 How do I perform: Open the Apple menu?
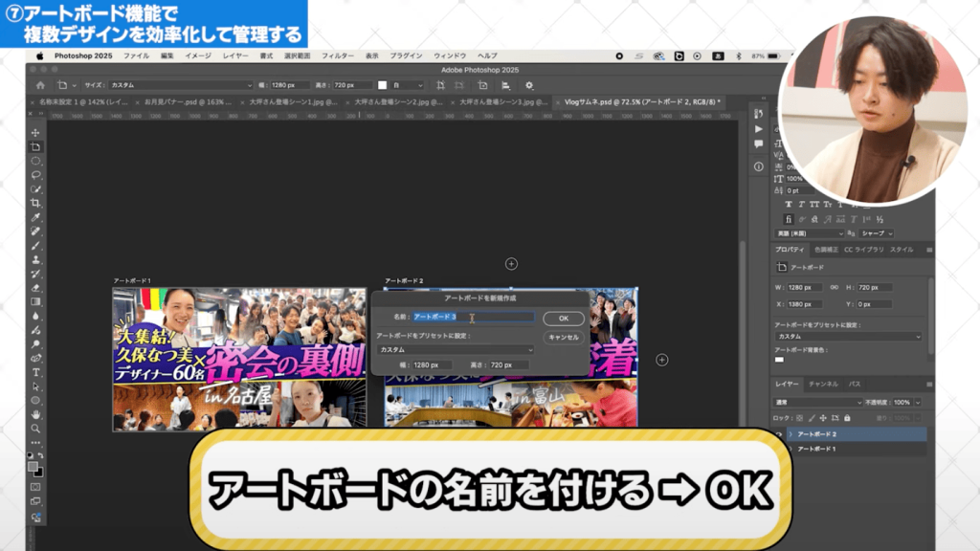click(39, 55)
